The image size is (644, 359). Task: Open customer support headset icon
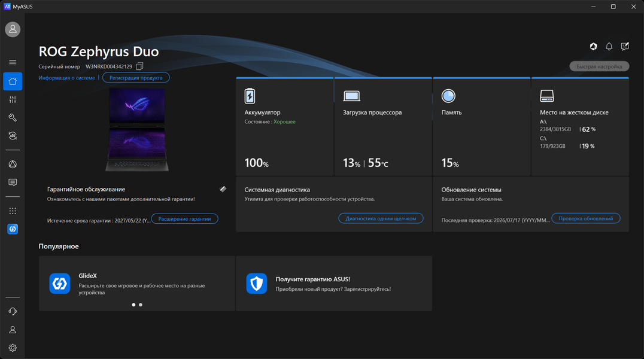[13, 311]
